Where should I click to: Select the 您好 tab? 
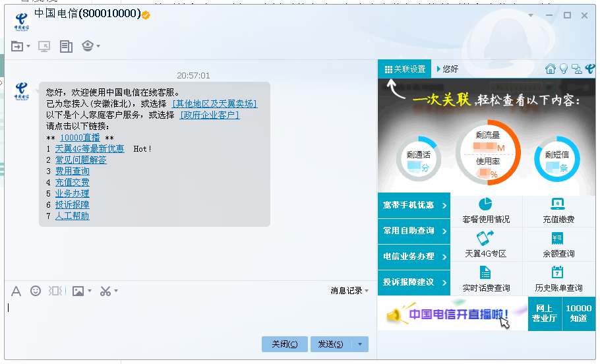[x=447, y=69]
